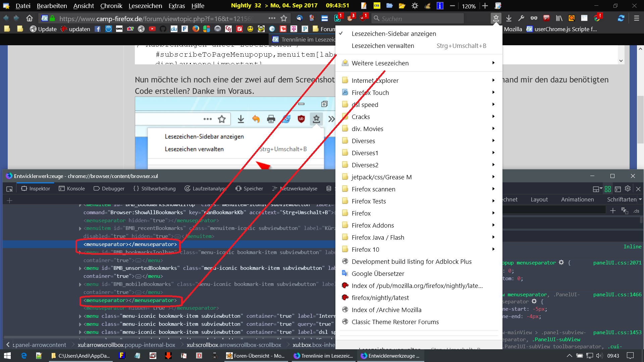
Task: Switch to the Konsole tab
Action: click(72, 189)
